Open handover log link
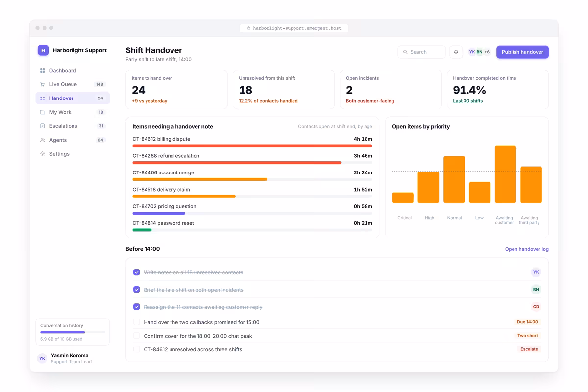The image size is (588, 392). tap(527, 249)
